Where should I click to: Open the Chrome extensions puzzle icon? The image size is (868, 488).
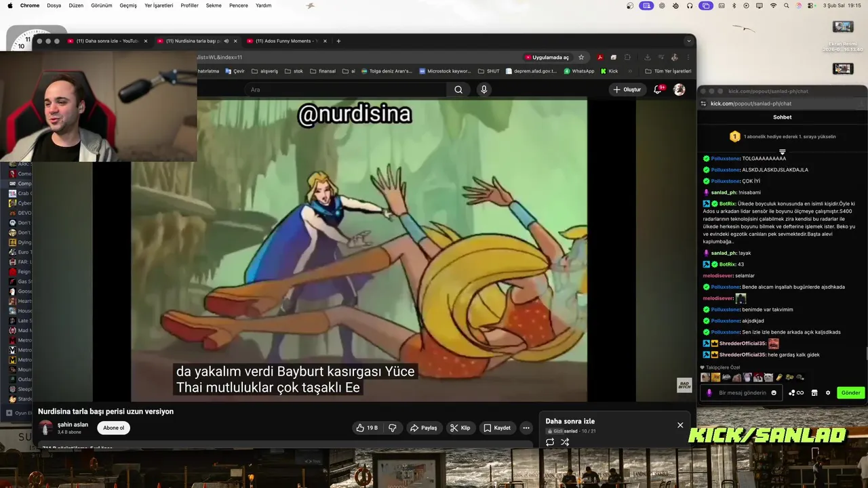[627, 58]
